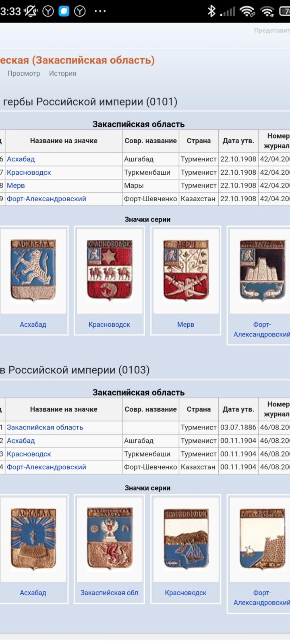Open the Красноводск ship badge image
The width and height of the screenshot is (290, 644).
click(186, 539)
